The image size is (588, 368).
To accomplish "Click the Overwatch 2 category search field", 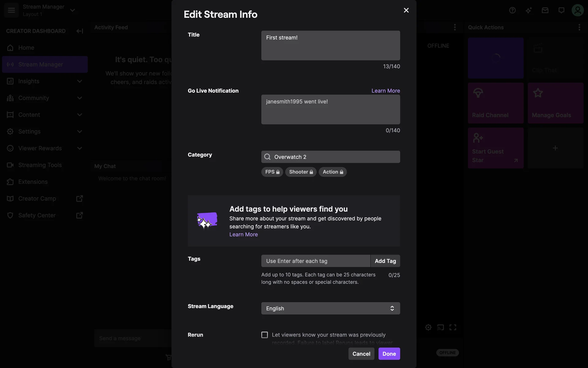I will pyautogui.click(x=330, y=157).
